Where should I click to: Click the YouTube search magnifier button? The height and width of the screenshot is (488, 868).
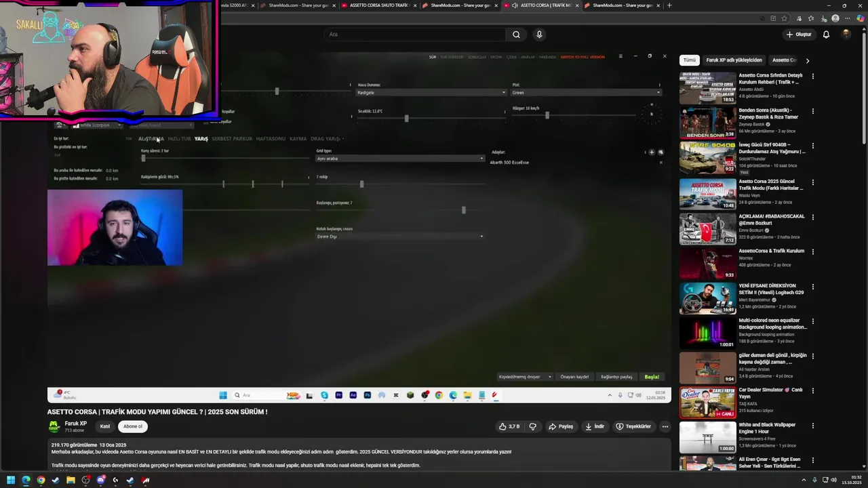coord(516,35)
